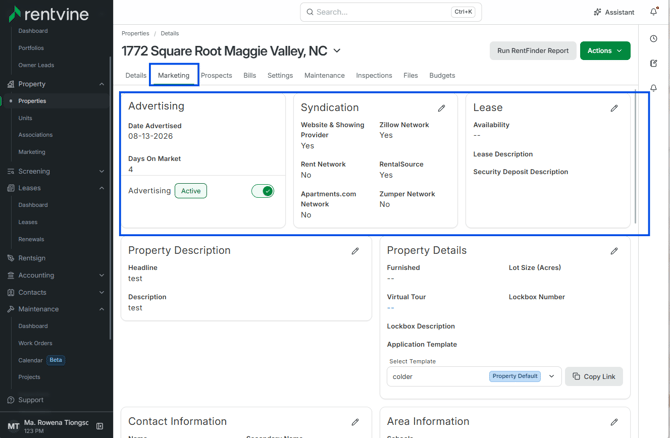Open Portfolios in the sidebar

point(31,48)
